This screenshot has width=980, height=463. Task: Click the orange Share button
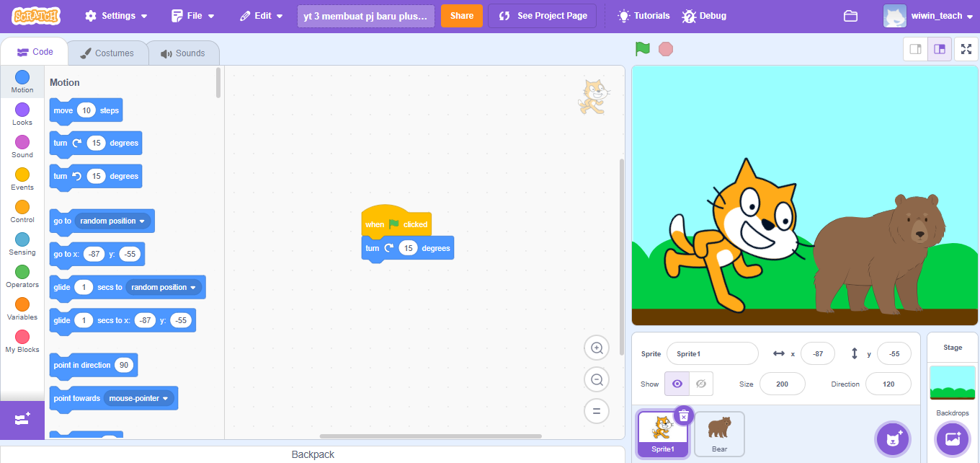(462, 16)
